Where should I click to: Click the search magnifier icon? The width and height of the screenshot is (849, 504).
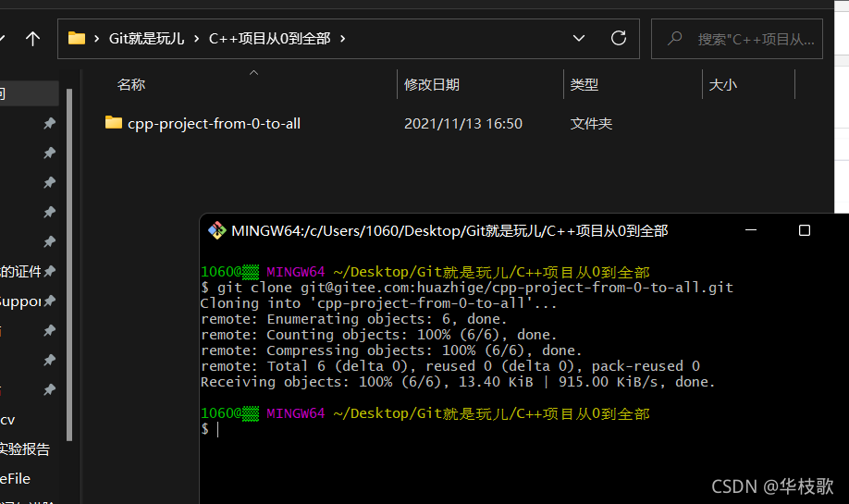coord(674,39)
